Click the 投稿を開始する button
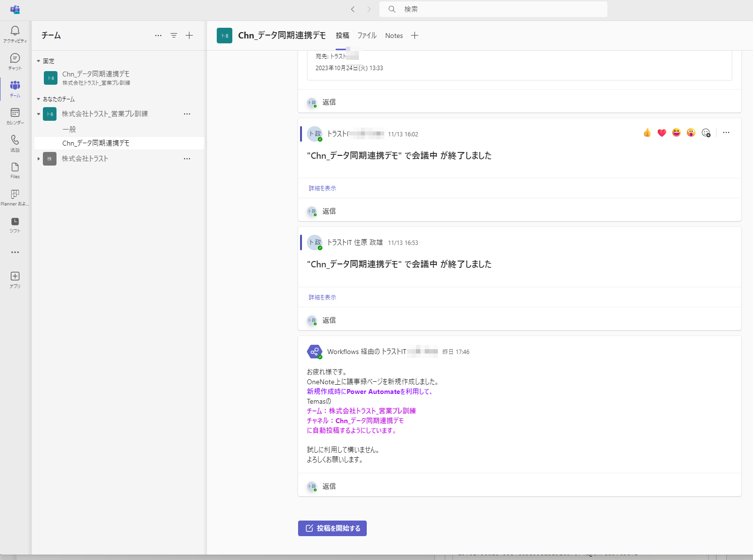This screenshot has width=753, height=560. coord(332,528)
